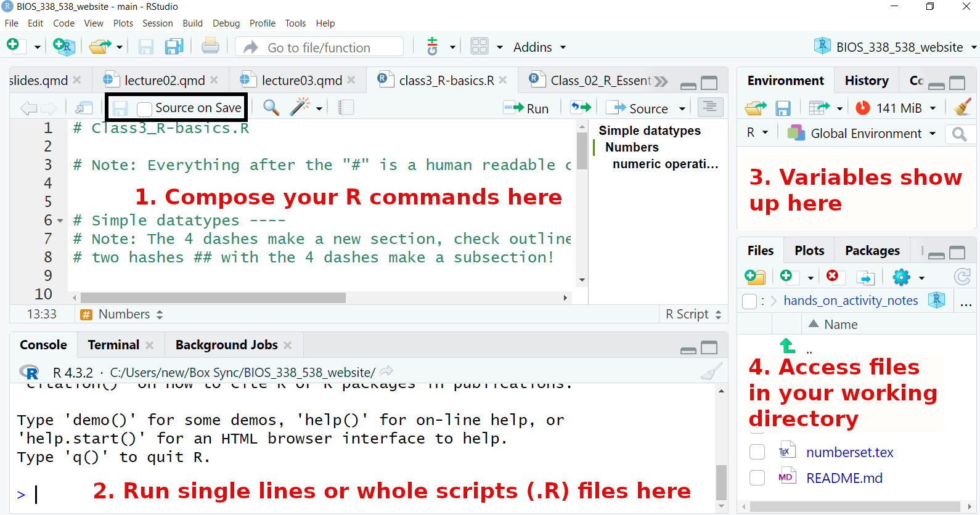Click the find/replace magnifier icon in editor

click(271, 107)
